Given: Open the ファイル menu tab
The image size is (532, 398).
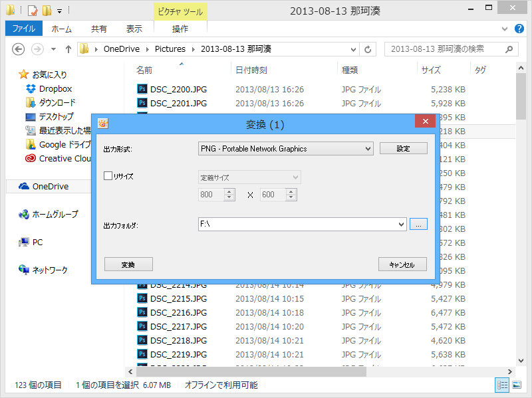Looking at the screenshot, I should click(24, 29).
